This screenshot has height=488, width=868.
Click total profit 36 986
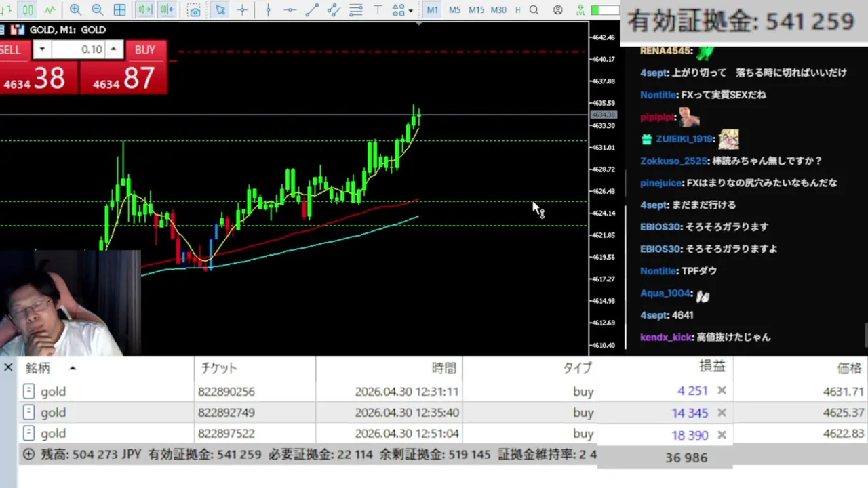(686, 457)
